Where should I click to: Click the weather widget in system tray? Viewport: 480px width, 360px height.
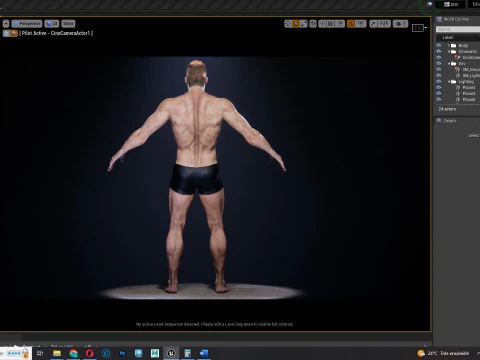pyautogui.click(x=443, y=353)
